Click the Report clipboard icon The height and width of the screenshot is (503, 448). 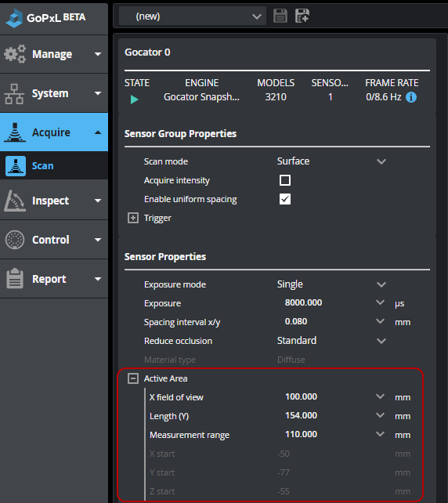coord(15,278)
